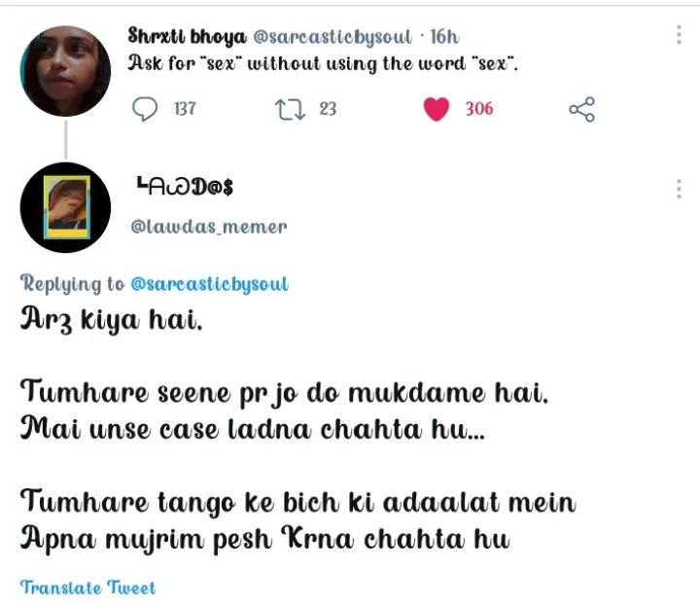Click the 16h timestamp
700x608 pixels.
tap(444, 37)
